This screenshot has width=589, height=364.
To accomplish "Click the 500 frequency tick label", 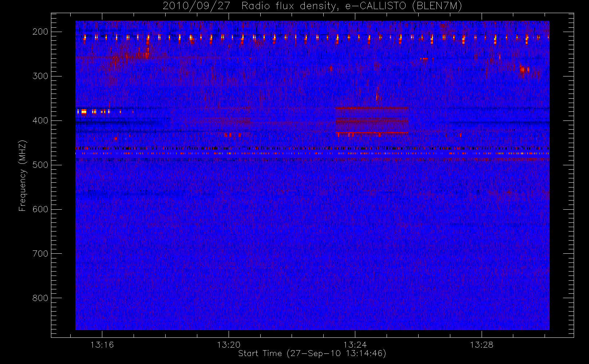I will point(40,165).
